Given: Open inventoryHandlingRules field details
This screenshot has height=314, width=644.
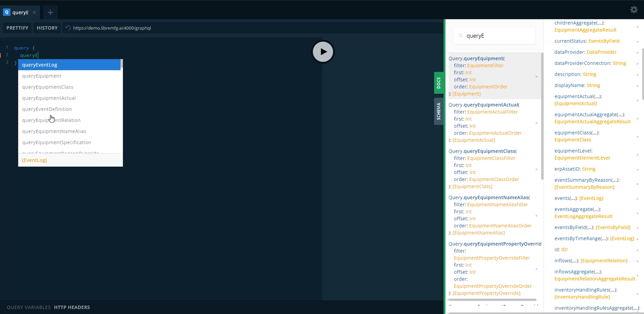Looking at the screenshot, I should pyautogui.click(x=594, y=293).
